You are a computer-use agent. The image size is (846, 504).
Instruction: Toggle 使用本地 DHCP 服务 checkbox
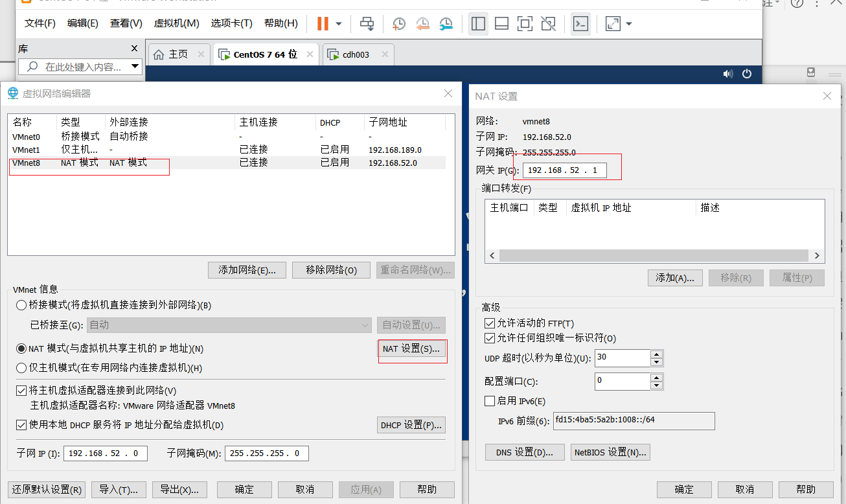click(x=21, y=425)
